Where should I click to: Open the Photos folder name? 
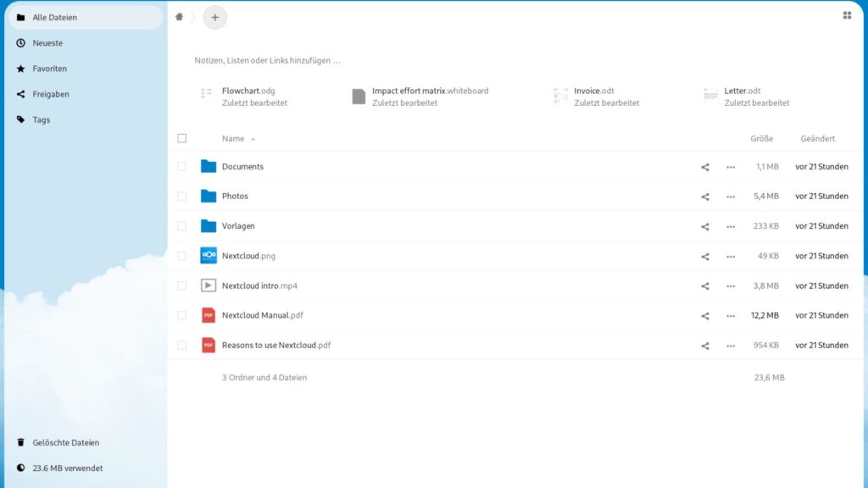(x=235, y=196)
